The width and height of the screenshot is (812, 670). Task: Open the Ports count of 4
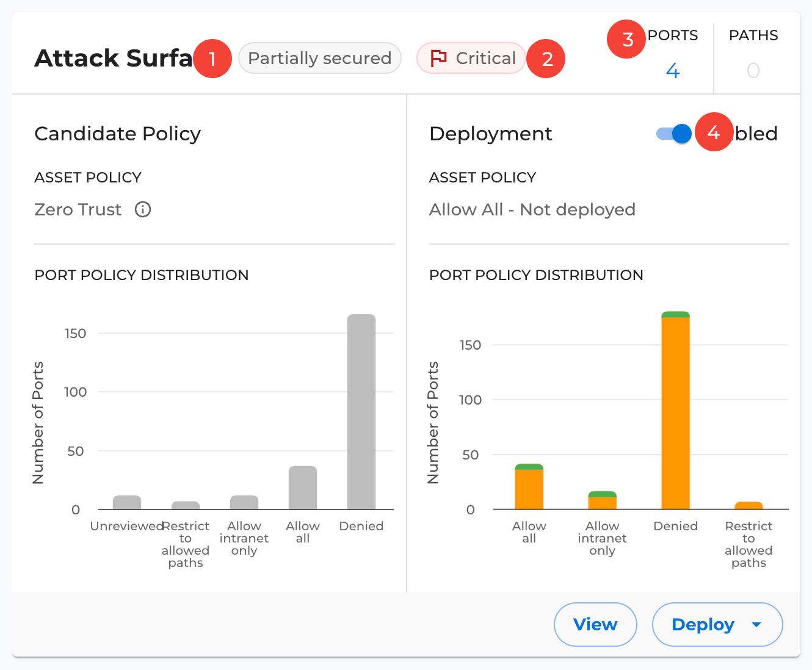coord(672,71)
